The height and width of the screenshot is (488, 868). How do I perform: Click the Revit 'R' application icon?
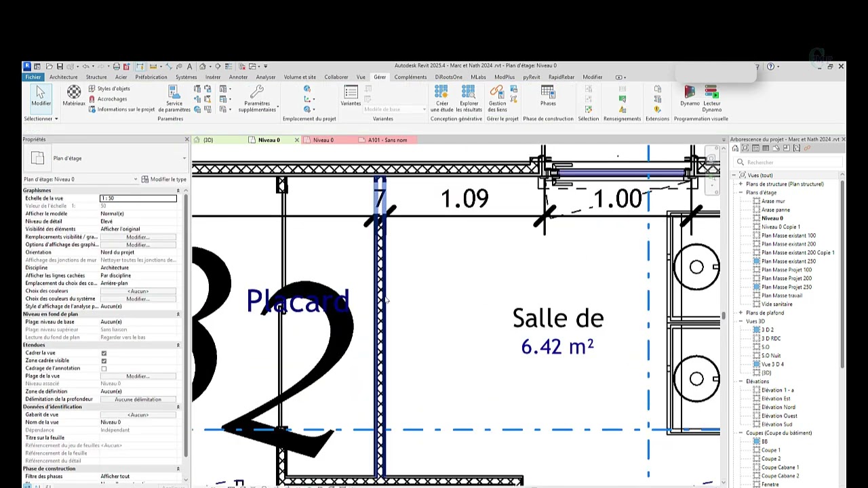pos(26,66)
